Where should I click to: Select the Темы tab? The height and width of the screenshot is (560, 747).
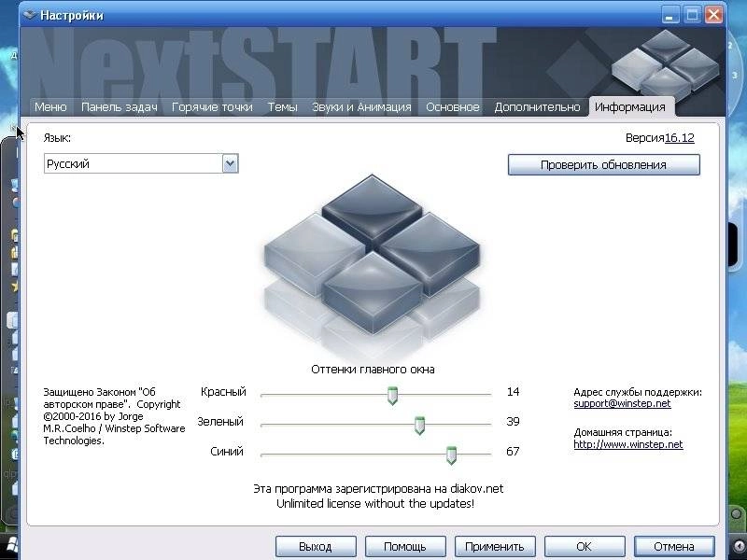coord(282,106)
